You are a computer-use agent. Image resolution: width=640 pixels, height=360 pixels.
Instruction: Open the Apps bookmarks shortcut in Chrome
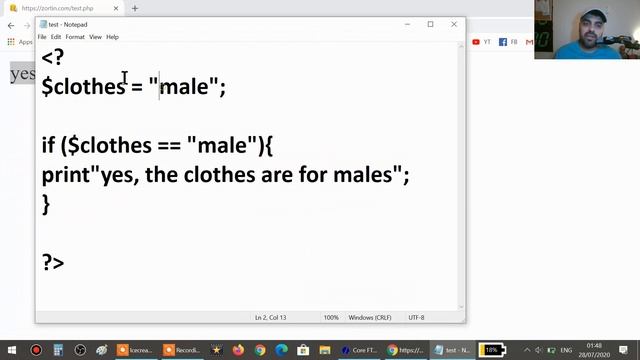coord(20,42)
